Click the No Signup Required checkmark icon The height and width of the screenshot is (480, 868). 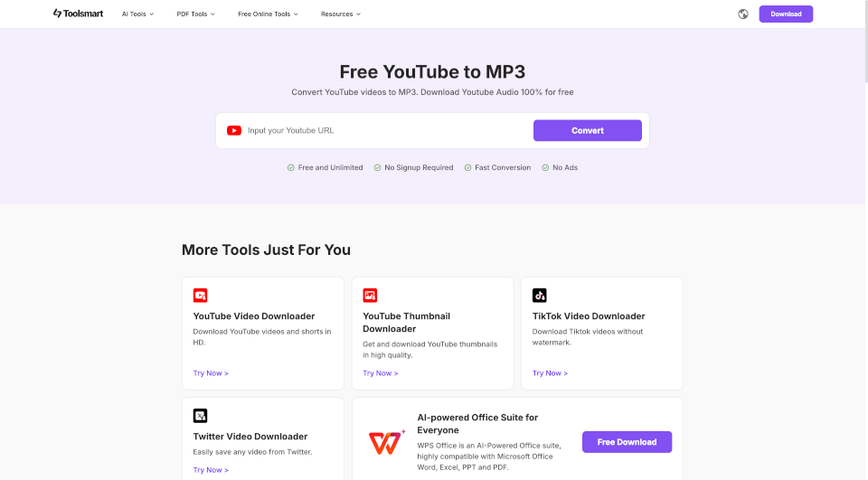click(x=378, y=168)
